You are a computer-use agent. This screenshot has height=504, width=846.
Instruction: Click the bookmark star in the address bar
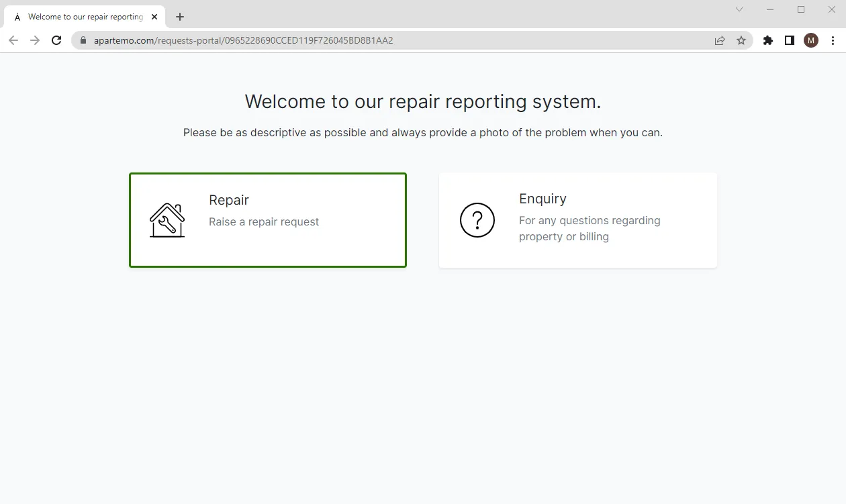[x=741, y=40]
